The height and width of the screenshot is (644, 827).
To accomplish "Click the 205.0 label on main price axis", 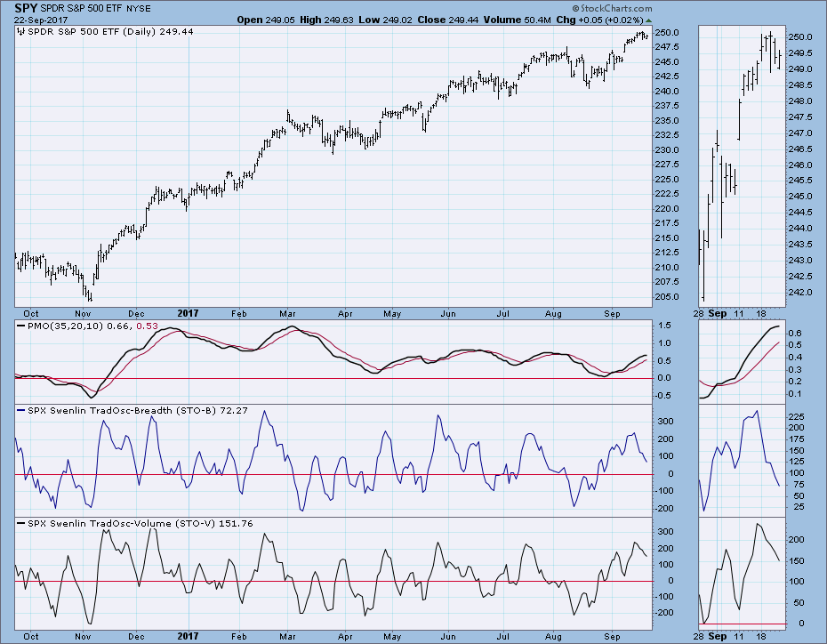I will 667,297.
